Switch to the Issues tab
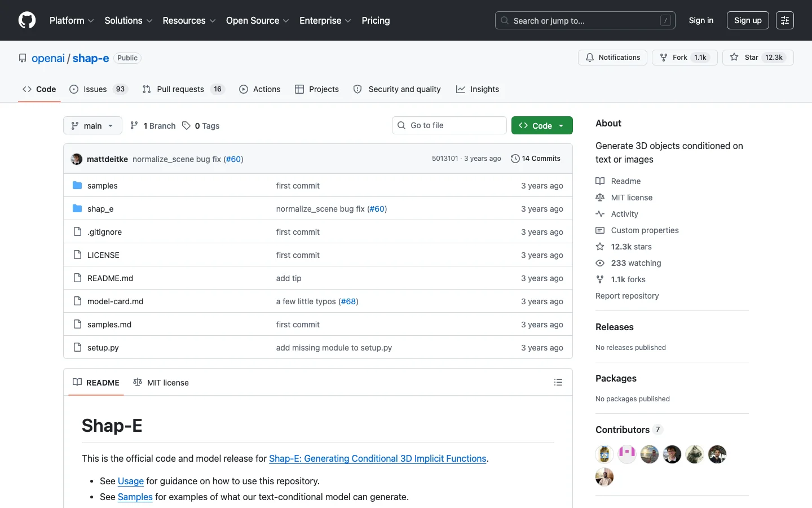This screenshot has width=812, height=508. tap(99, 89)
